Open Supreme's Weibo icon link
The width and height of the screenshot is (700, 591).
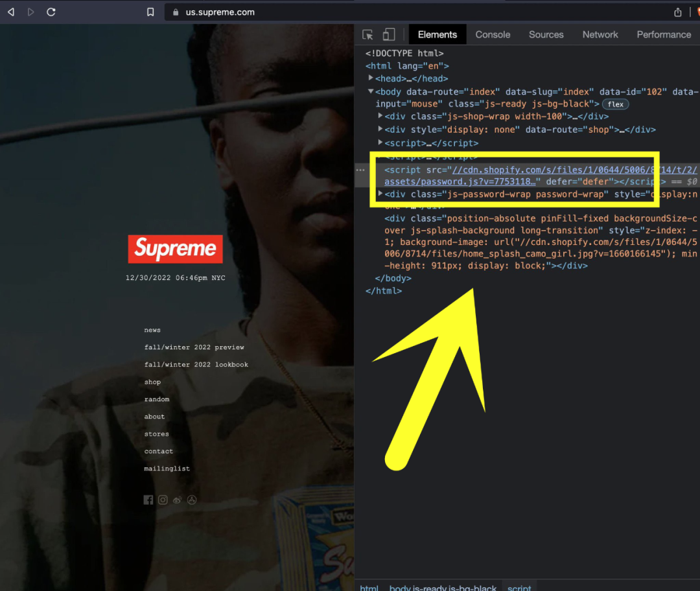[x=177, y=500]
